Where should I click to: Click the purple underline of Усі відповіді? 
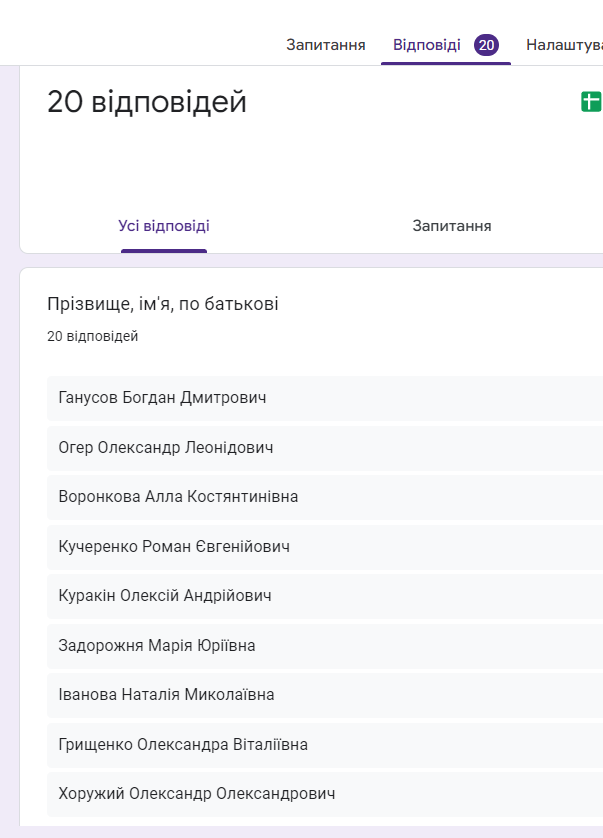tap(164, 251)
